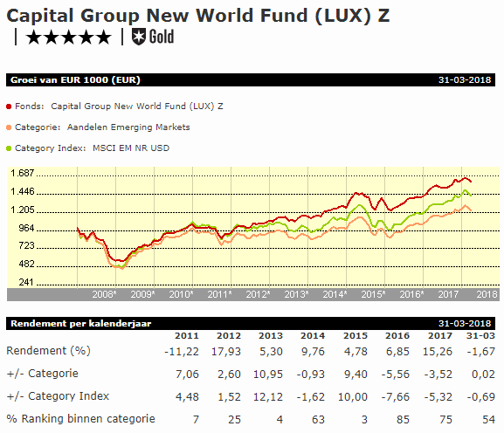Click the legend text 'MSCI EM NR USD'
Screen dimensions: 504x433
click(131, 148)
